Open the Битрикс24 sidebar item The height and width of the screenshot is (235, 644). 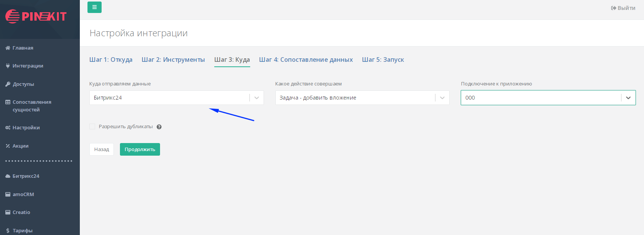click(26, 176)
